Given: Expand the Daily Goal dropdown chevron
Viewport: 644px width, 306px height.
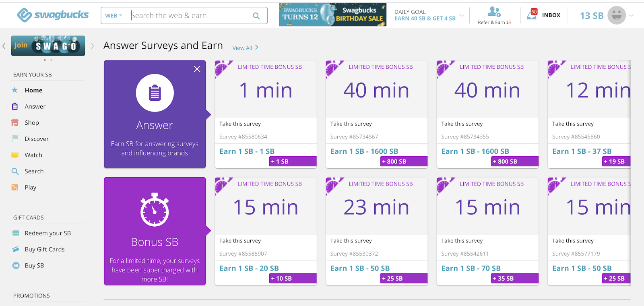Looking at the screenshot, I should (x=462, y=16).
